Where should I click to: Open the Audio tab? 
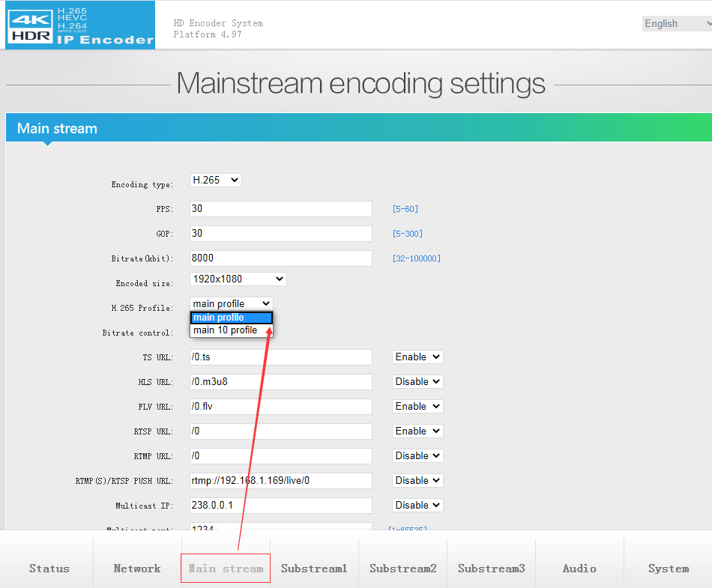coord(579,569)
